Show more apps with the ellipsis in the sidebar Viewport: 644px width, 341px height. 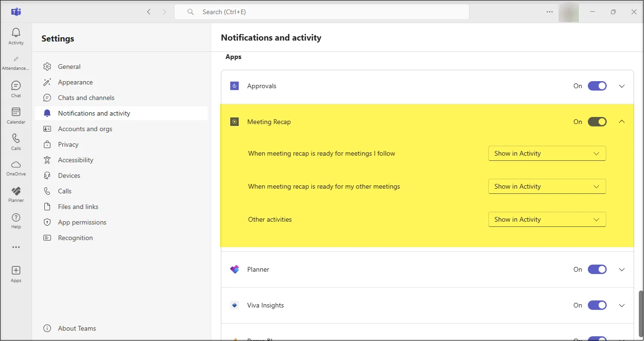16,247
